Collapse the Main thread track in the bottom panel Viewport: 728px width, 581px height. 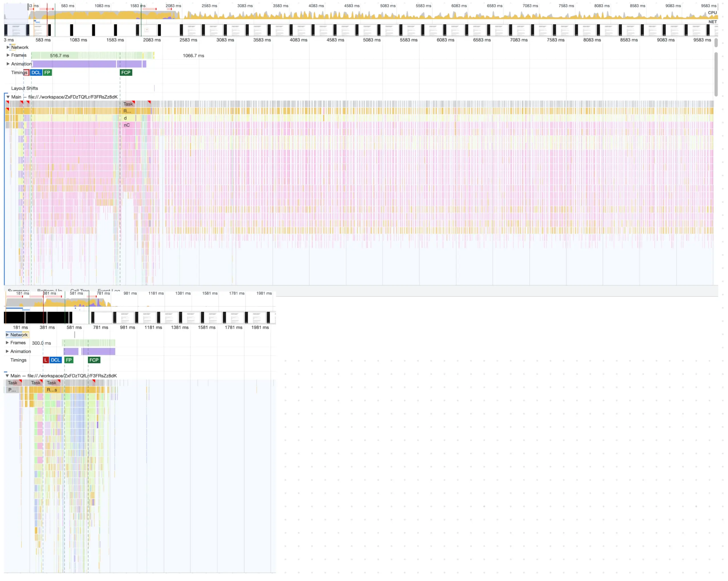pyautogui.click(x=7, y=376)
